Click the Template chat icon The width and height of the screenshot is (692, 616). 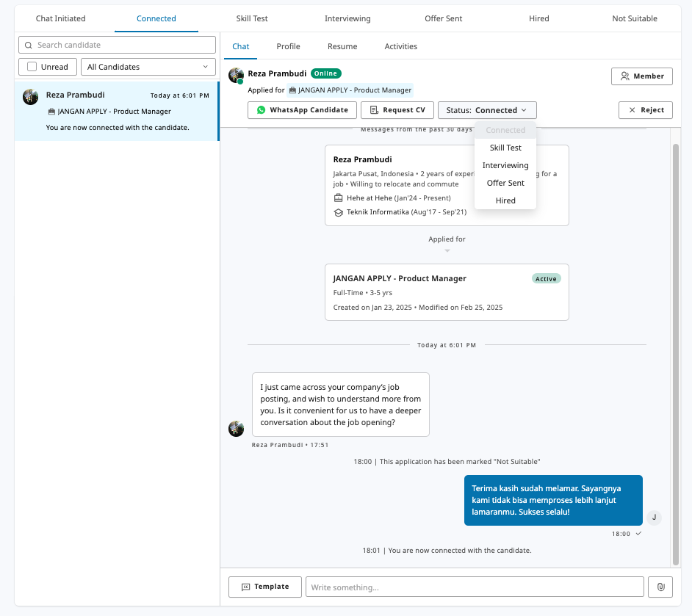point(246,587)
